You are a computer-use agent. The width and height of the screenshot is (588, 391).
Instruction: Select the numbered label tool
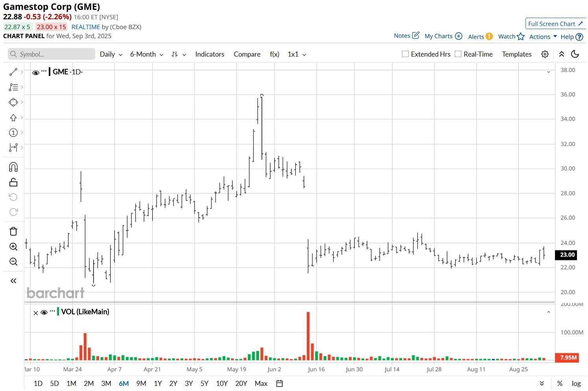[13, 133]
